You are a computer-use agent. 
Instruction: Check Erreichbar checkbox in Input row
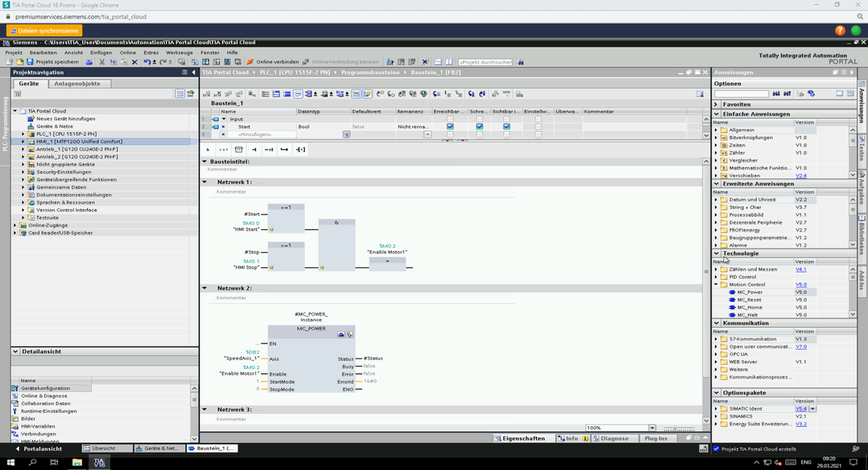[x=450, y=119]
